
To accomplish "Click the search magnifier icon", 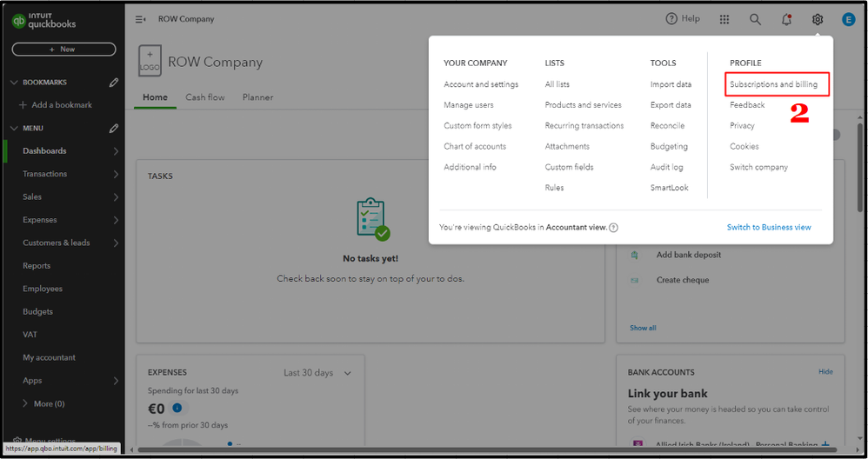I will click(x=755, y=19).
